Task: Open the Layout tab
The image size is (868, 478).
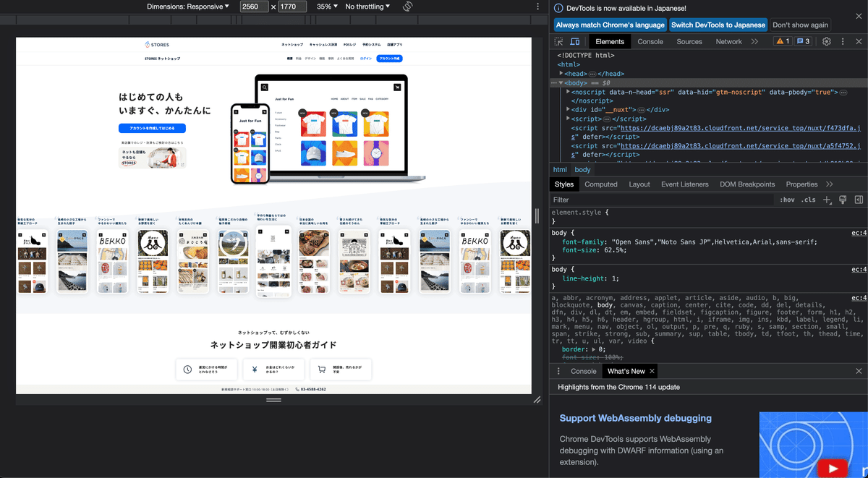Action: pos(639,184)
